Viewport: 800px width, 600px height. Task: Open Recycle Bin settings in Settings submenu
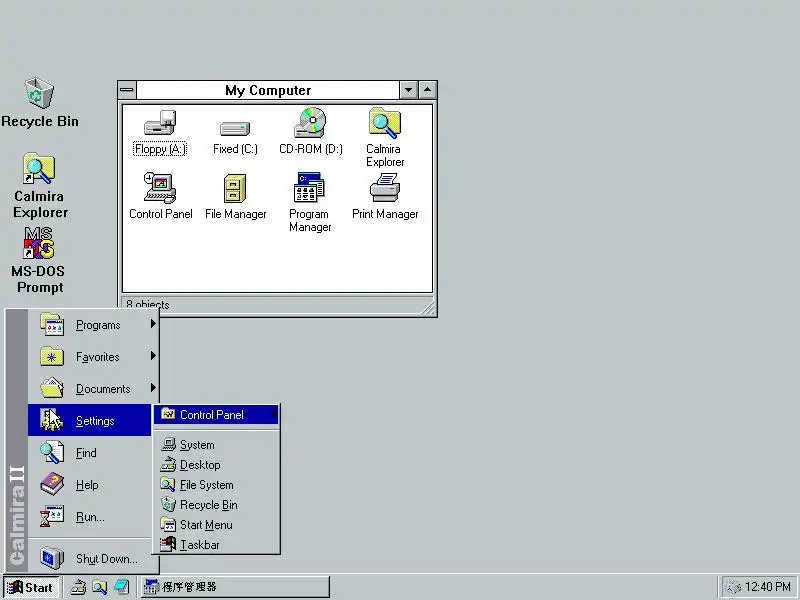click(x=216, y=505)
